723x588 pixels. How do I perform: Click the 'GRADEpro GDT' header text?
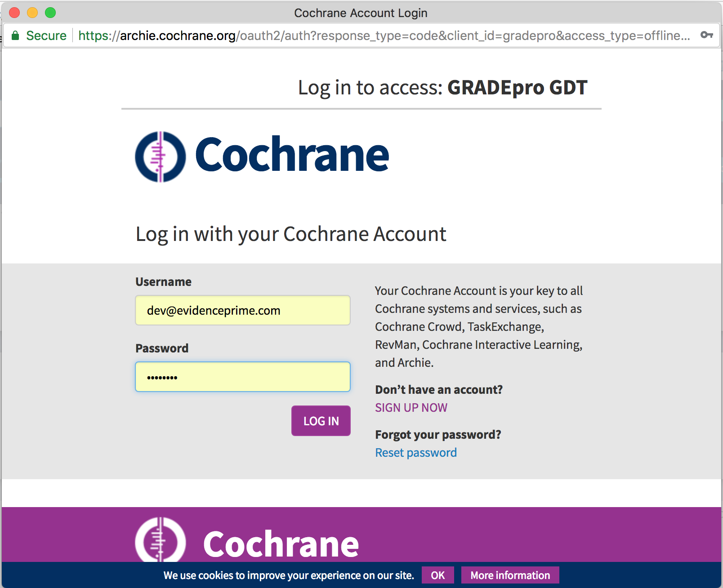coord(518,87)
